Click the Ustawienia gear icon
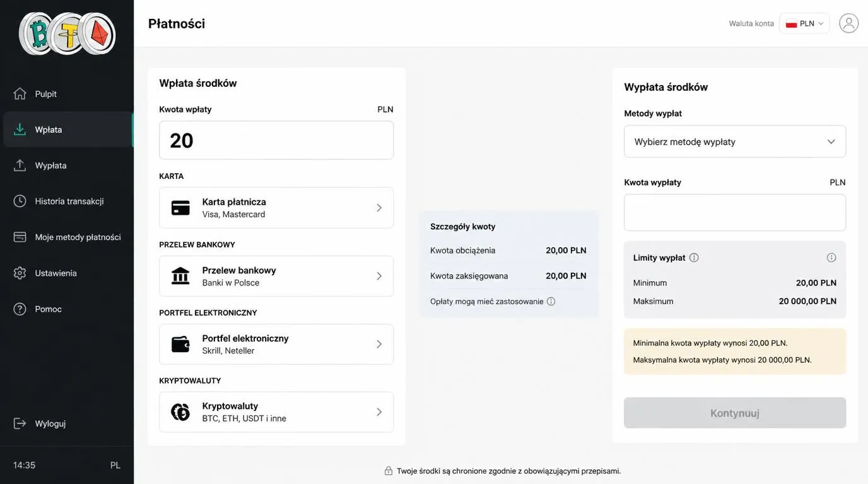This screenshot has width=868, height=484. coord(20,273)
